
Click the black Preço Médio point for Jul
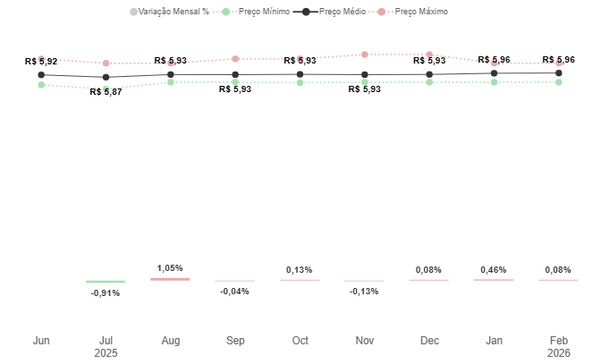point(106,78)
